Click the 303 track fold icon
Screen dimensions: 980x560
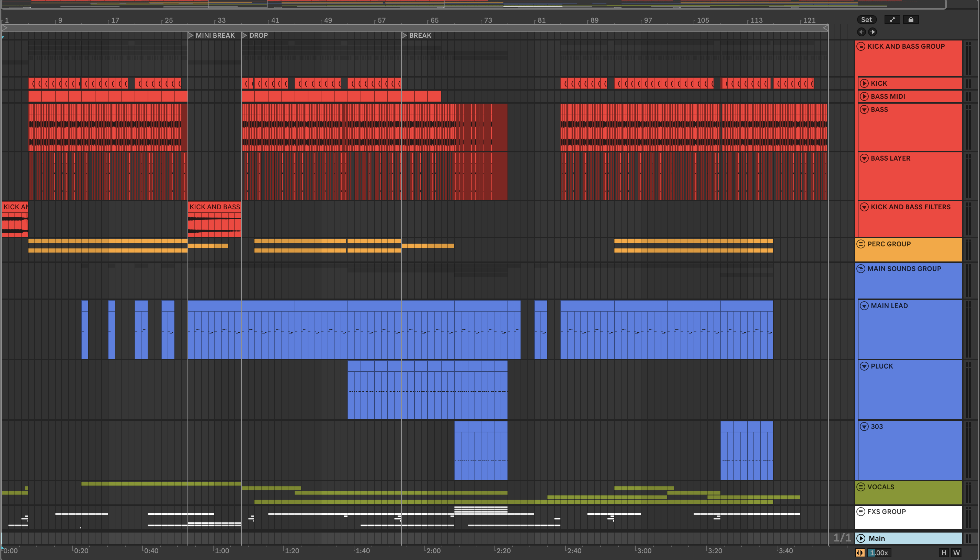[x=864, y=427]
